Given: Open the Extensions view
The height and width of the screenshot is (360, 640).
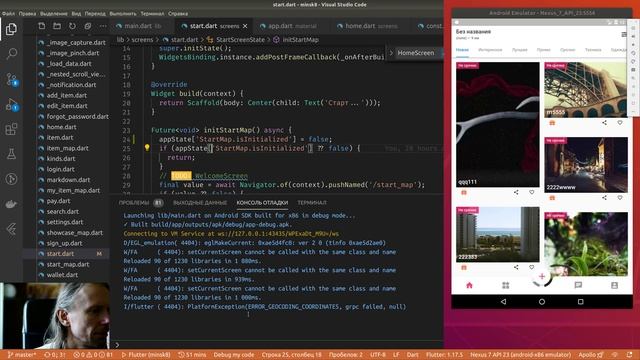Looking at the screenshot, I should tap(11, 129).
